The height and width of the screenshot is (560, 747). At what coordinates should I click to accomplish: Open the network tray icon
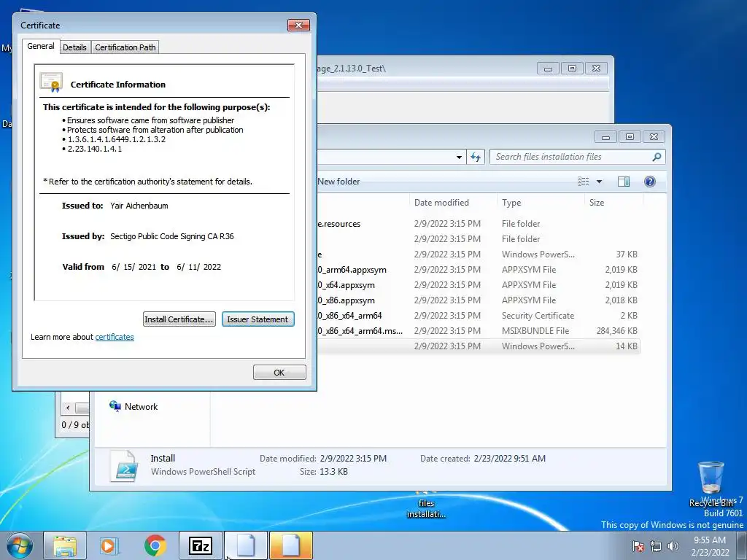pyautogui.click(x=656, y=546)
